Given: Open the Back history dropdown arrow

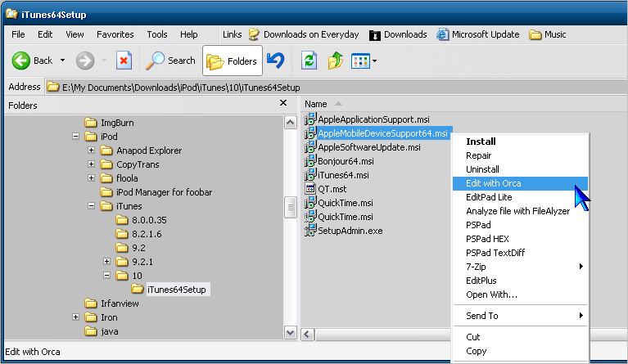Looking at the screenshot, I should 62,61.
